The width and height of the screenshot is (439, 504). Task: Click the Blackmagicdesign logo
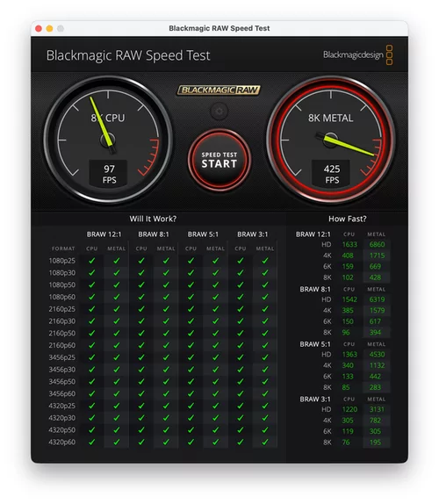point(357,55)
